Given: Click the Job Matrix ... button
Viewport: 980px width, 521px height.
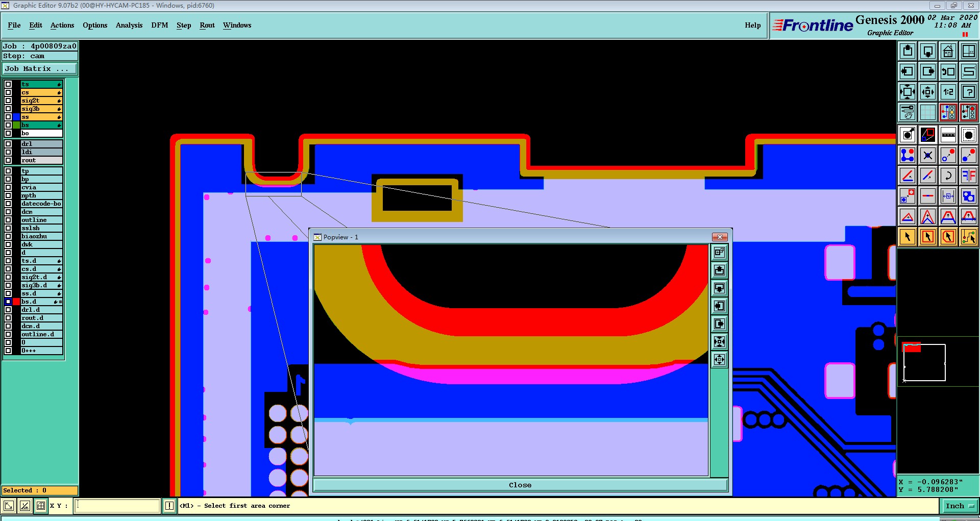Looking at the screenshot, I should coord(40,68).
